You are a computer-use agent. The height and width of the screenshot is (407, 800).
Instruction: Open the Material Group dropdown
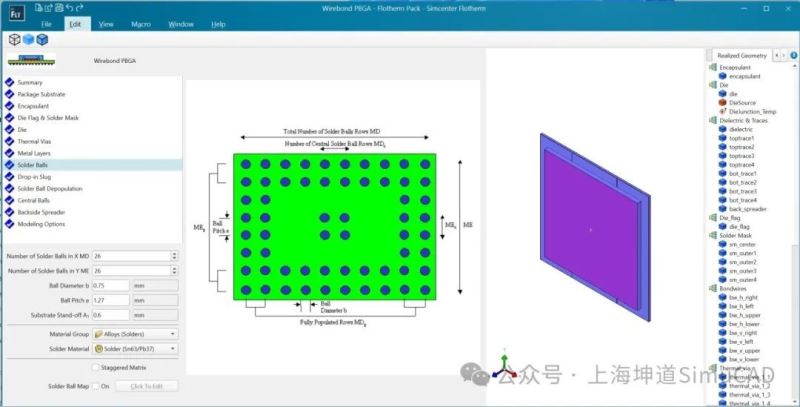(x=135, y=333)
